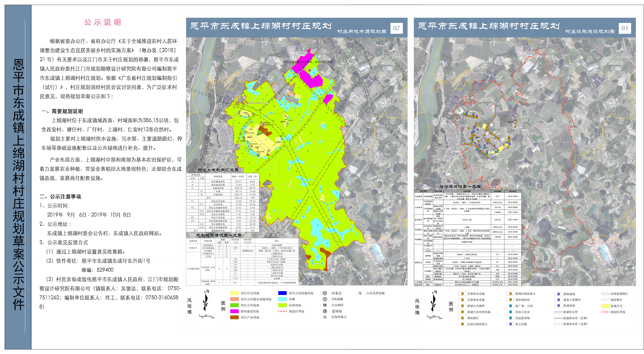644x354 pixels.
Task: Click the 新建给水管 blue line sample
Action: pyautogui.click(x=558, y=312)
